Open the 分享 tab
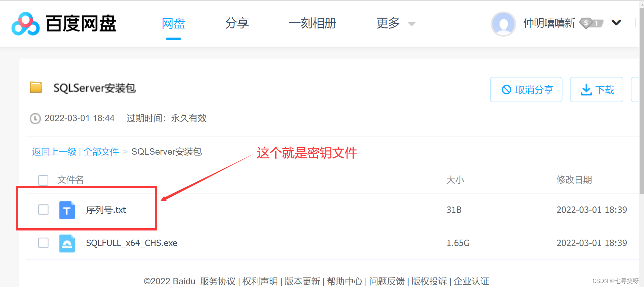 (x=237, y=23)
